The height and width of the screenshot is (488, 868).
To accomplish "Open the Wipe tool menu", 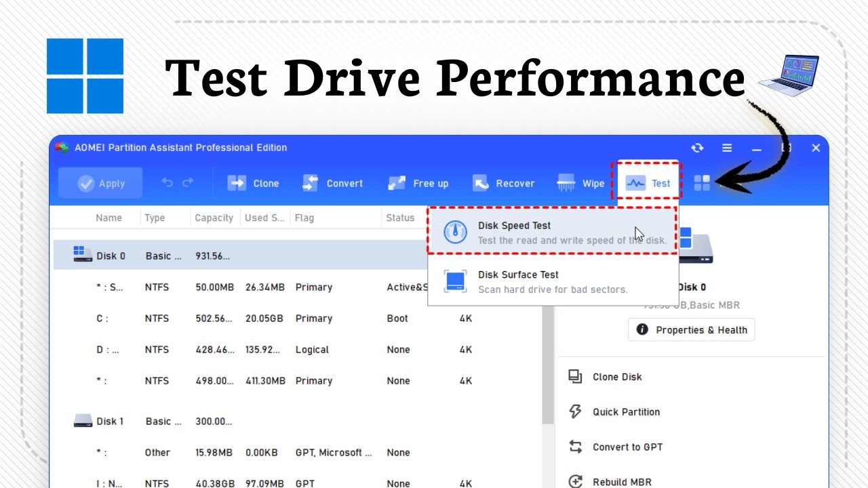I will (x=580, y=183).
